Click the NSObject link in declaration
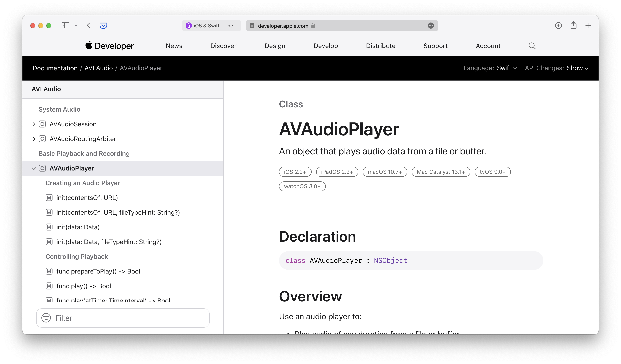This screenshot has height=364, width=621. point(390,261)
